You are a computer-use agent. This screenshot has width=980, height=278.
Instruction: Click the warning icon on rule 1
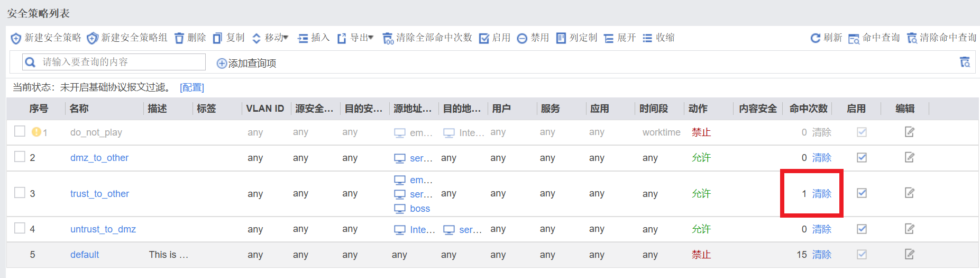click(x=36, y=132)
